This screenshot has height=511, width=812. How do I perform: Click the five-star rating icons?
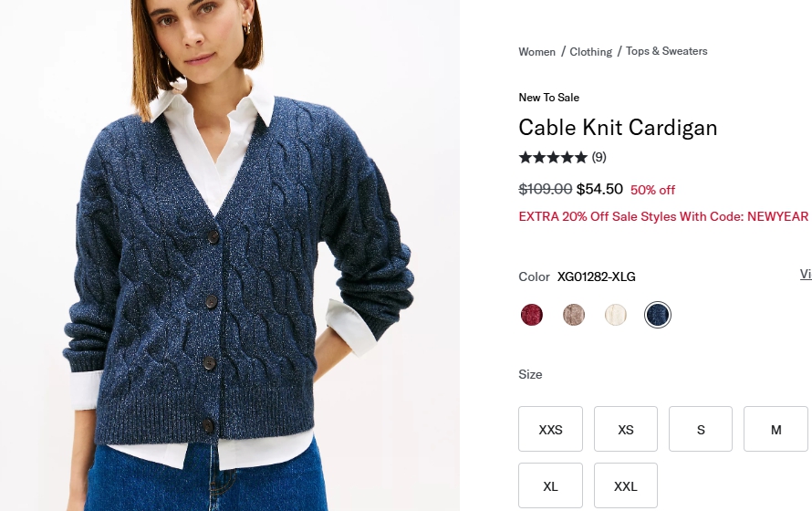click(x=553, y=157)
